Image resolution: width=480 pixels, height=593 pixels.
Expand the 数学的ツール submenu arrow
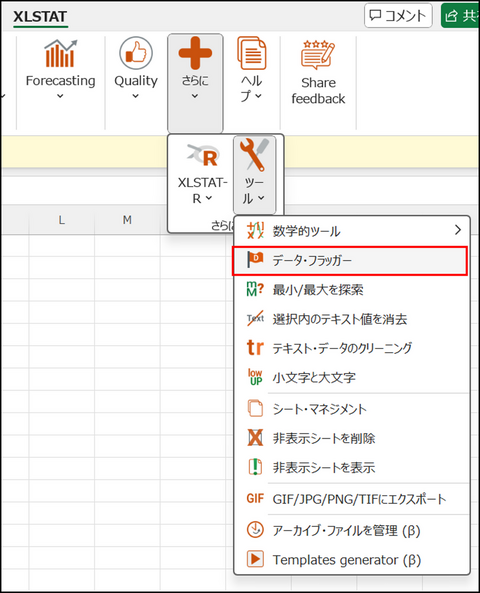(x=458, y=230)
